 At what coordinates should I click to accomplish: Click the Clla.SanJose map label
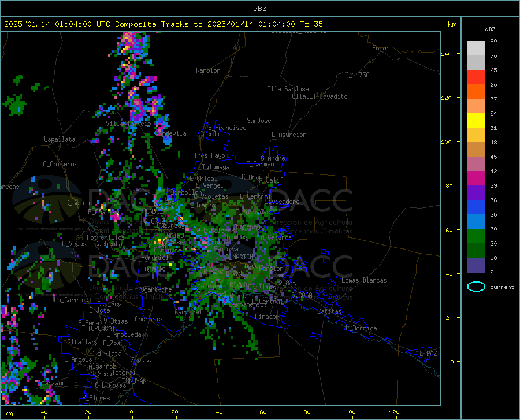click(x=288, y=89)
